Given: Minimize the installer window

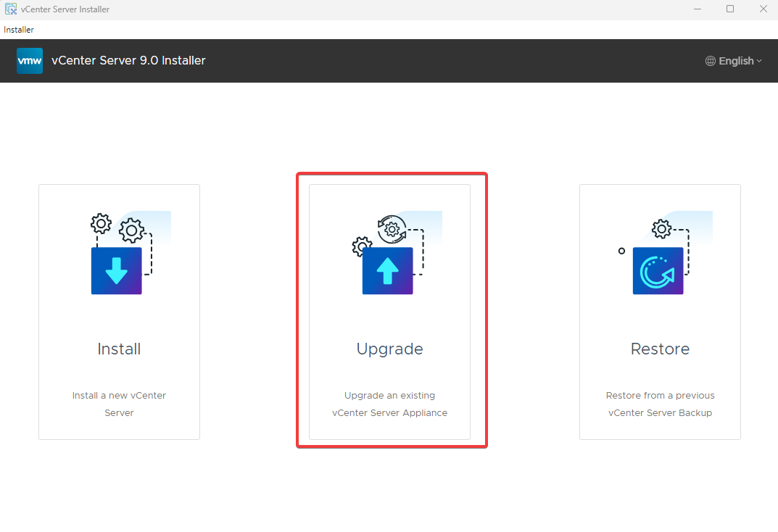Looking at the screenshot, I should pyautogui.click(x=697, y=9).
